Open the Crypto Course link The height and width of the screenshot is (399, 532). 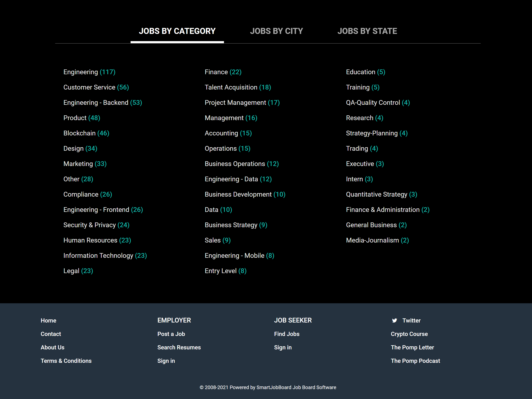coord(409,334)
